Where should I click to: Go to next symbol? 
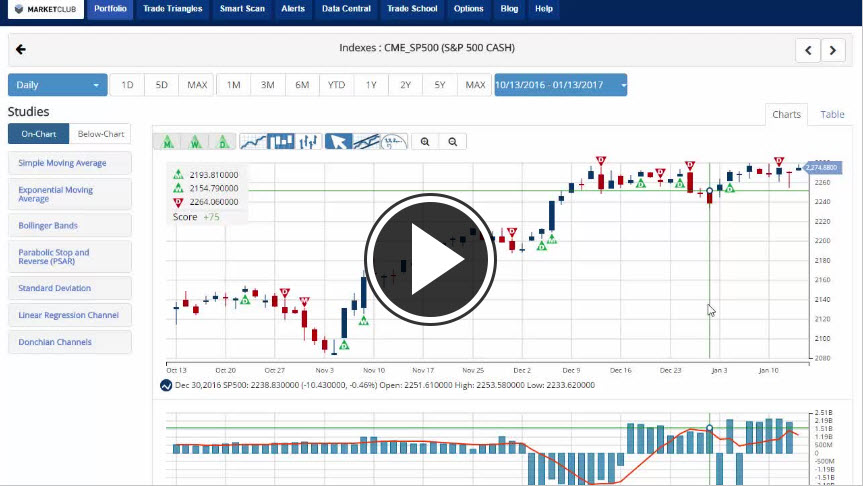pyautogui.click(x=833, y=51)
